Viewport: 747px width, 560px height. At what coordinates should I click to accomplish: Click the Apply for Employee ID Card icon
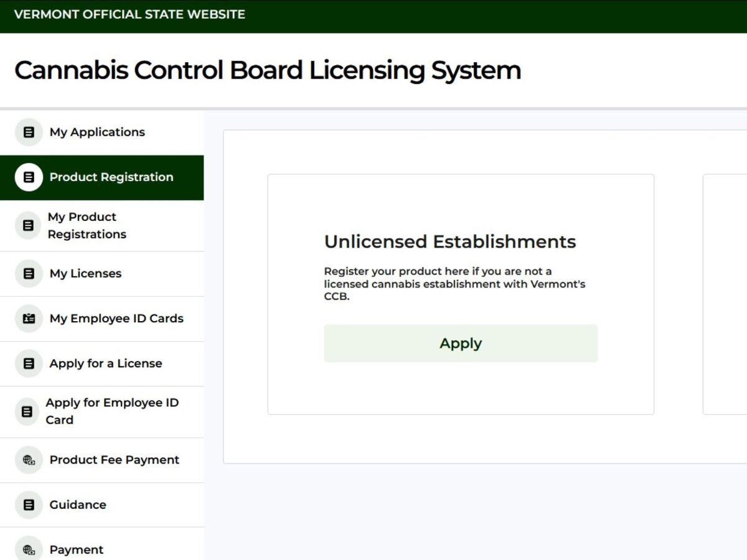tap(27, 411)
